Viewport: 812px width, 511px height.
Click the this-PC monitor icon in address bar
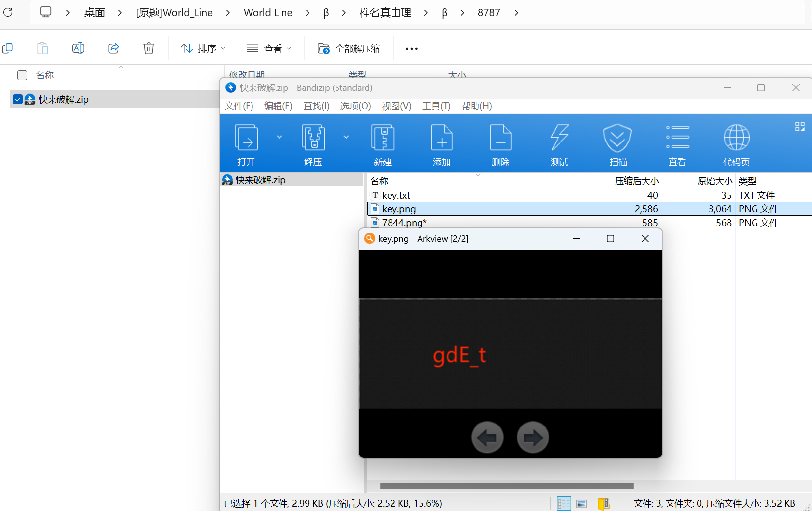pos(46,12)
